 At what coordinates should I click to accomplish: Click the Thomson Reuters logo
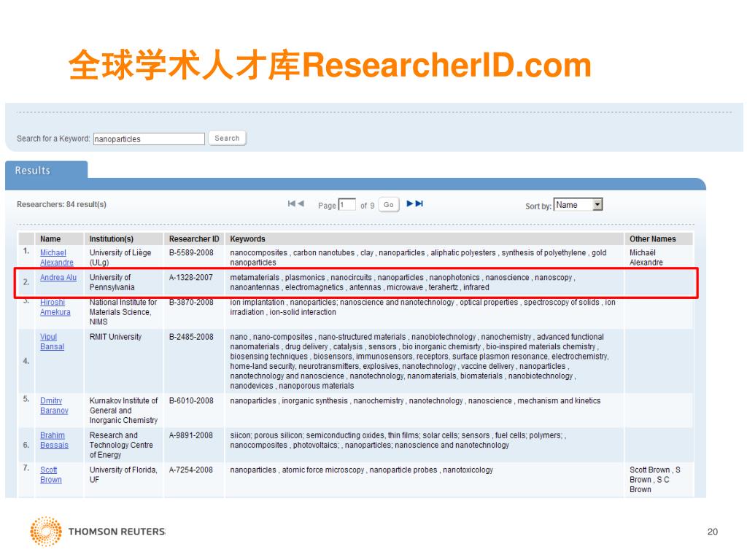97,531
